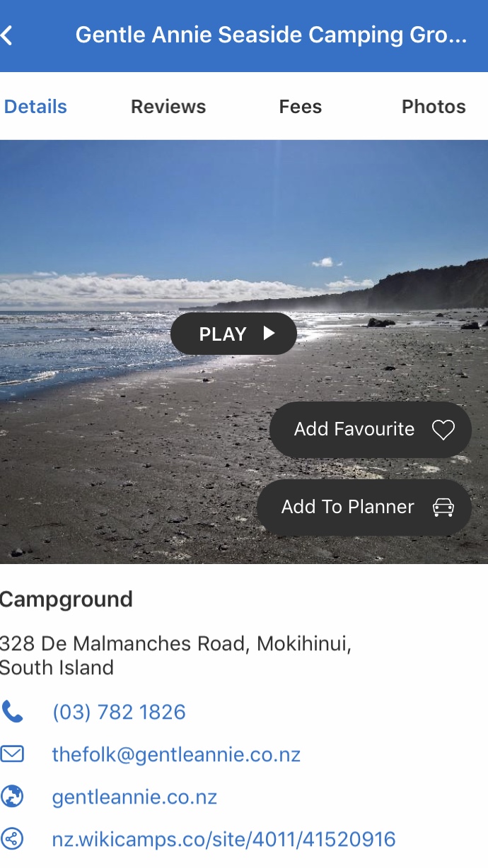Viewport: 488px width, 868px height.
Task: Switch to the Reviews tab
Action: 168,107
